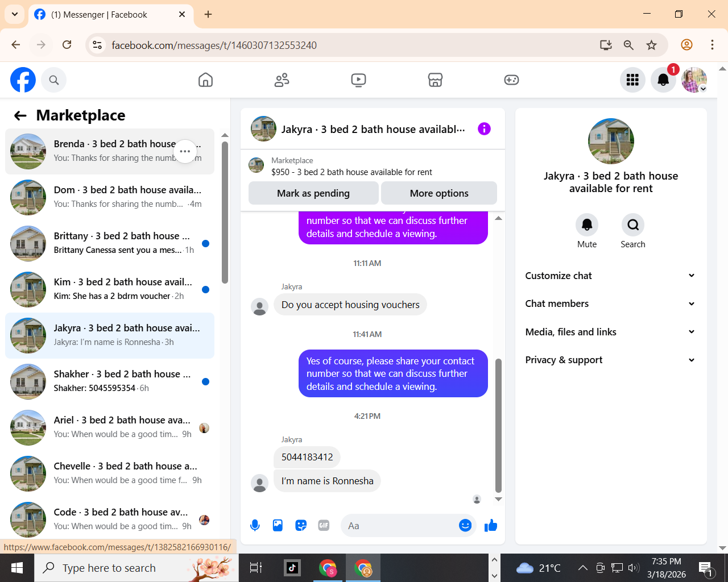View site information icon beside the URL
The image size is (728, 582).
click(97, 45)
